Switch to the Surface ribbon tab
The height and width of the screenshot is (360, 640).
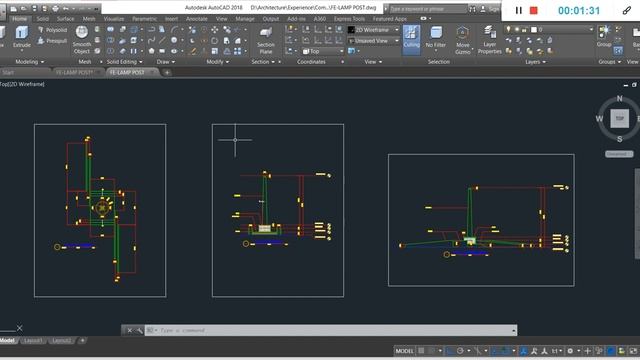coord(65,19)
